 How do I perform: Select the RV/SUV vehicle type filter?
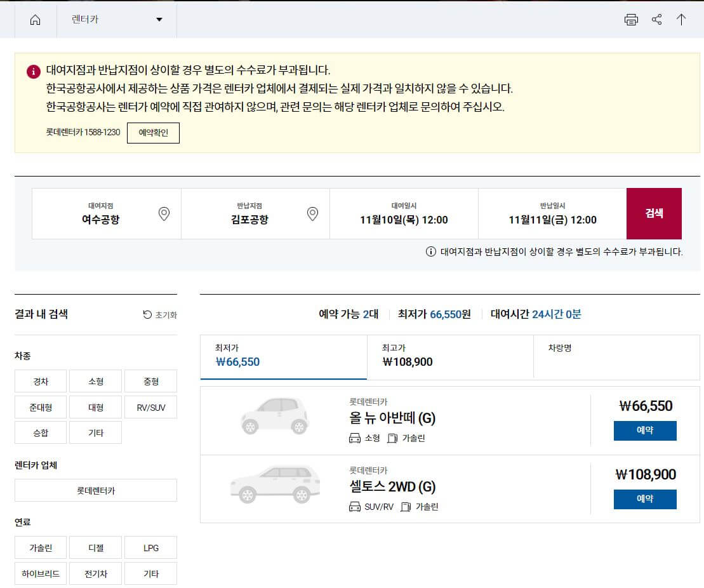click(150, 406)
